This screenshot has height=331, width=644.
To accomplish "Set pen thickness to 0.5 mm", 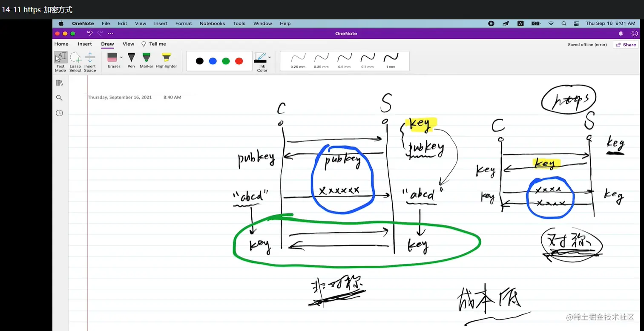I will pyautogui.click(x=344, y=60).
